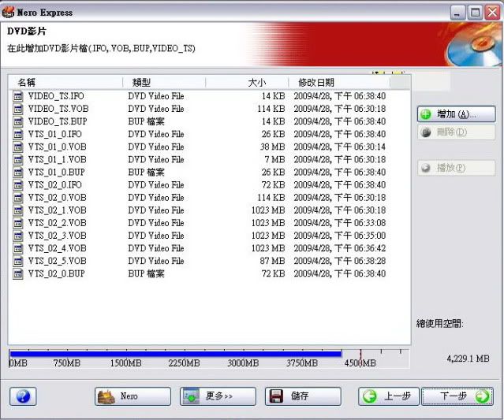The width and height of the screenshot is (504, 420).
Task: Select the VIDEO_TS.VOB file name
Action: pyautogui.click(x=58, y=109)
